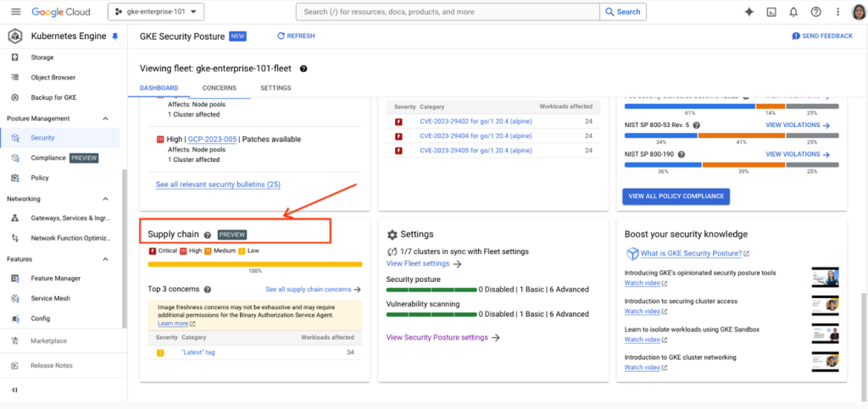Click help icon for NIST SP 800-53

click(697, 125)
